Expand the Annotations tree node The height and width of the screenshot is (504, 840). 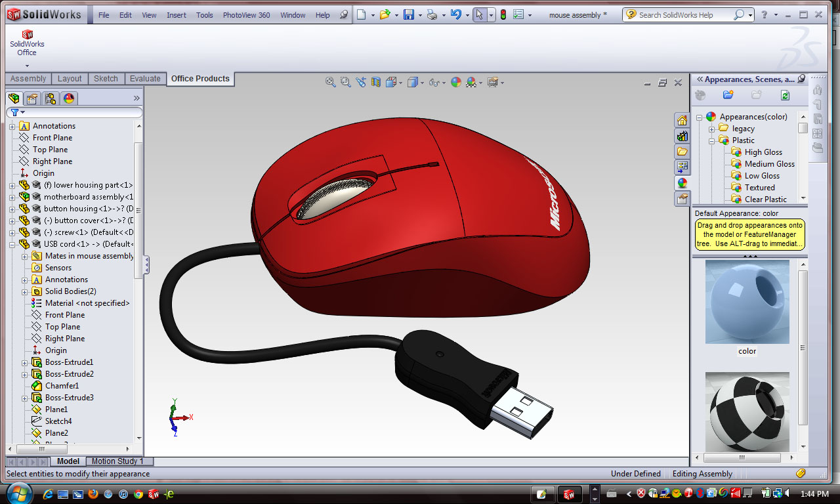click(x=12, y=126)
